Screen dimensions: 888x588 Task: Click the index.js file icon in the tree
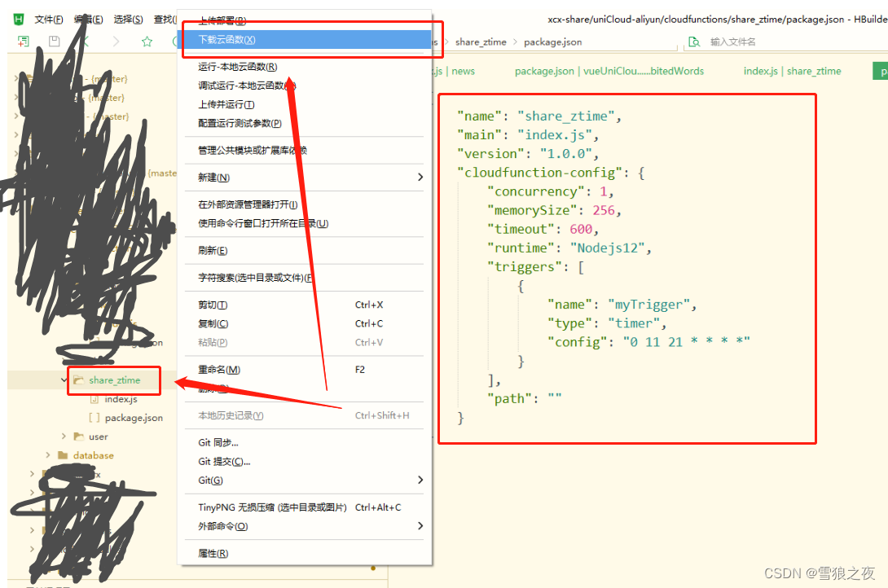coord(94,399)
